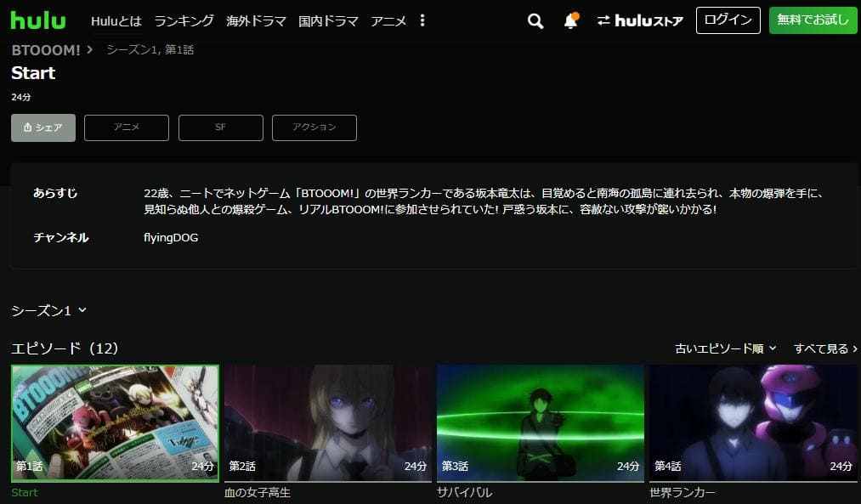
Task: Open Huluとは menu item
Action: point(116,21)
